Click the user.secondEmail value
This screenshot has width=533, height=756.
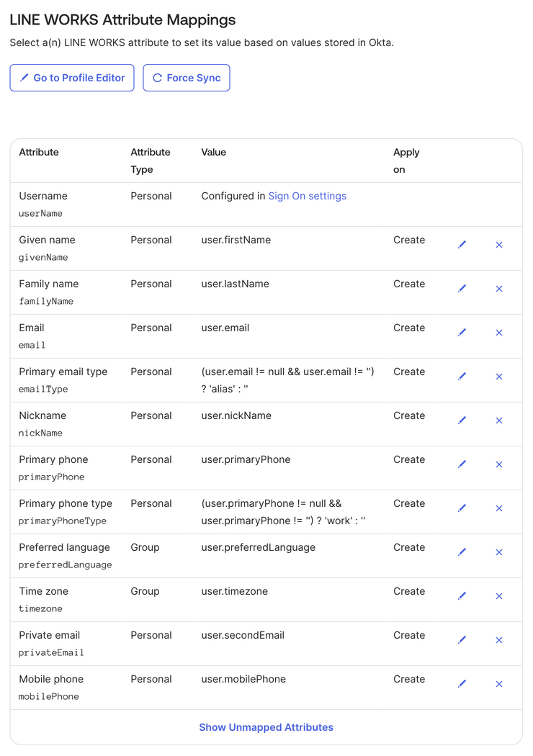[x=243, y=635]
